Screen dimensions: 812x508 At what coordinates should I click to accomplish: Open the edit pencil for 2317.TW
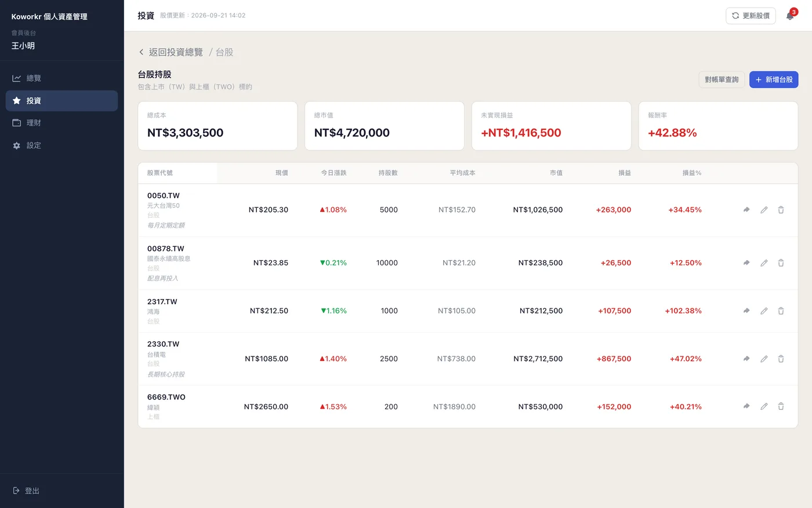(764, 311)
